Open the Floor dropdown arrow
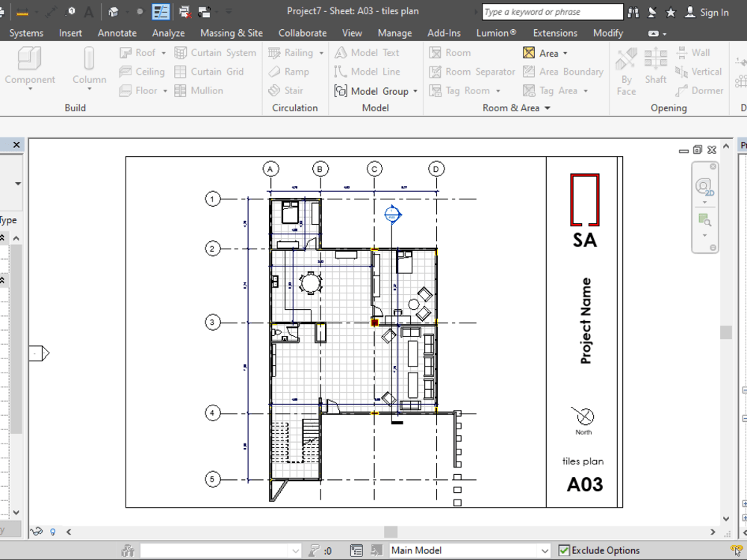Screen dimensions: 747x560 click(x=165, y=90)
